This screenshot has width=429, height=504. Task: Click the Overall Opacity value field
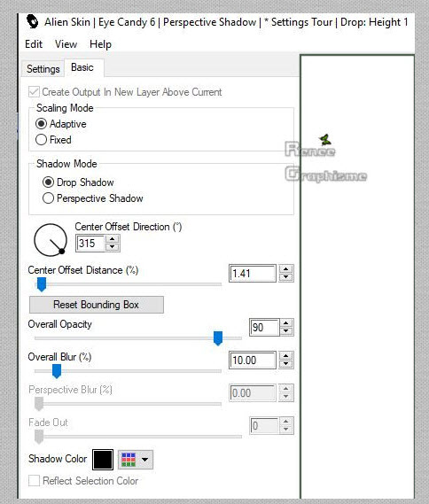264,328
